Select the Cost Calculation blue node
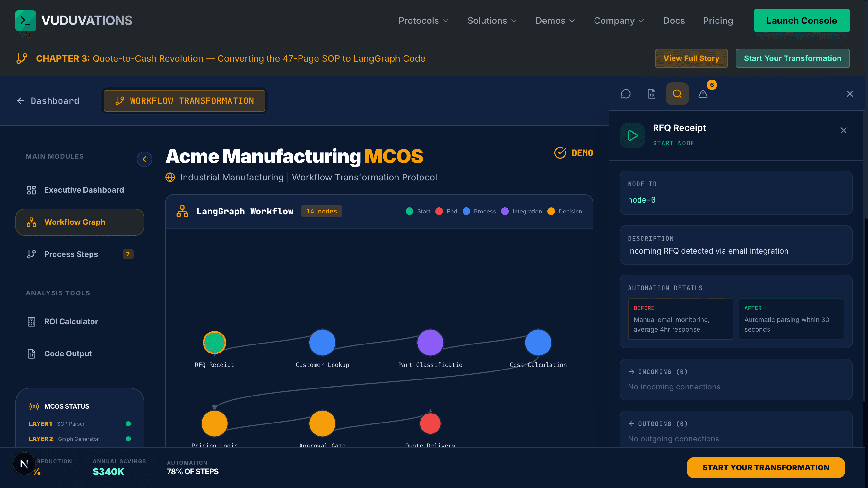The height and width of the screenshot is (488, 868). click(538, 343)
